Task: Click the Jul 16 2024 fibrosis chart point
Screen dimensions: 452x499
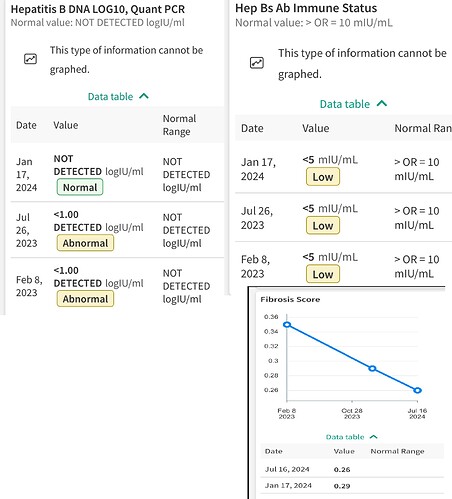Action: click(x=417, y=390)
